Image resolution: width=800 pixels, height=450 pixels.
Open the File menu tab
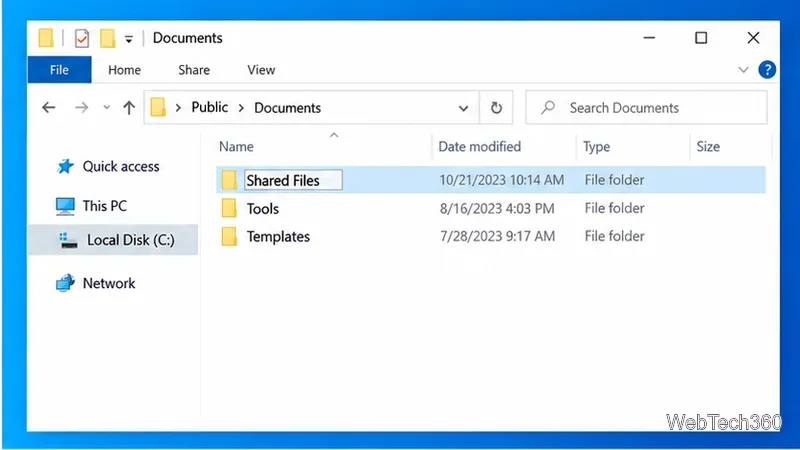[59, 70]
